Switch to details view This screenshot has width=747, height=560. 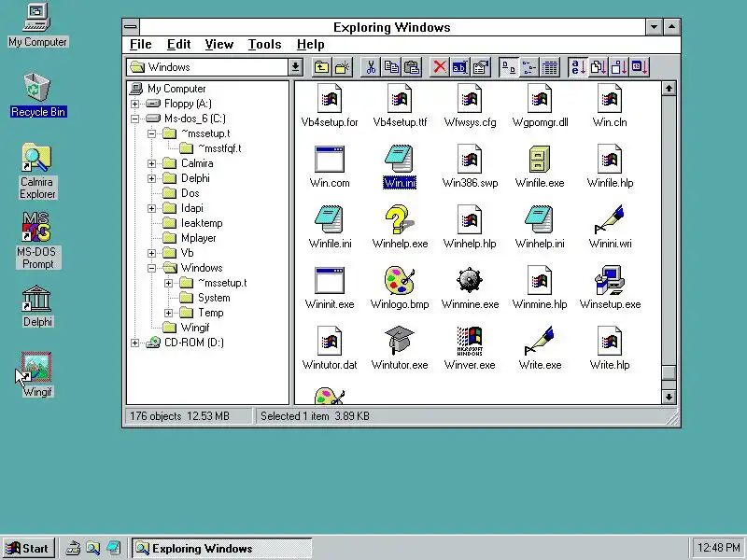click(549, 67)
